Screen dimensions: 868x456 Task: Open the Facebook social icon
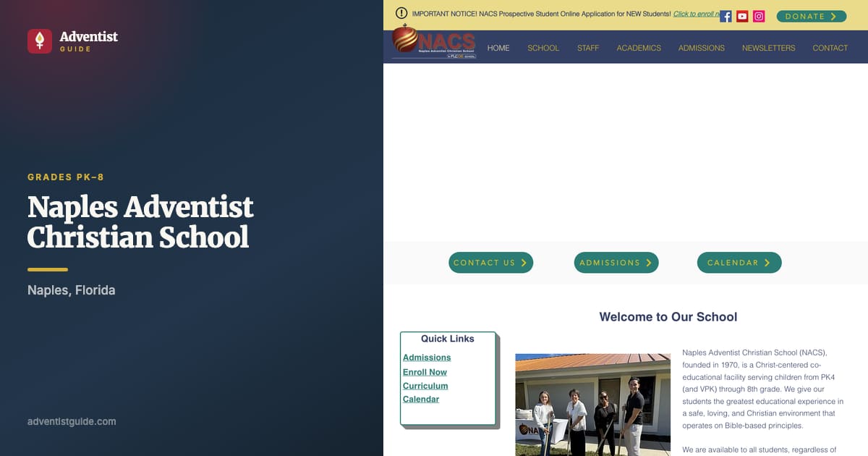[x=726, y=16]
